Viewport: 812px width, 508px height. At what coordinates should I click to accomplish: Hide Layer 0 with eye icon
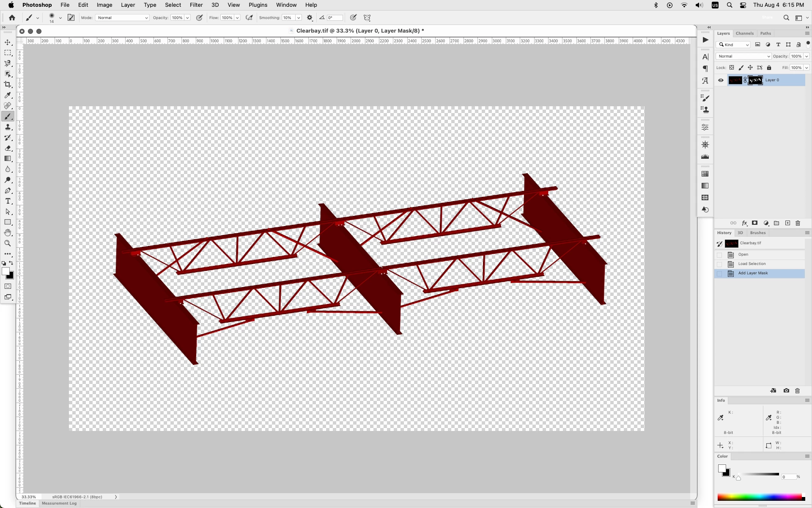tap(721, 80)
